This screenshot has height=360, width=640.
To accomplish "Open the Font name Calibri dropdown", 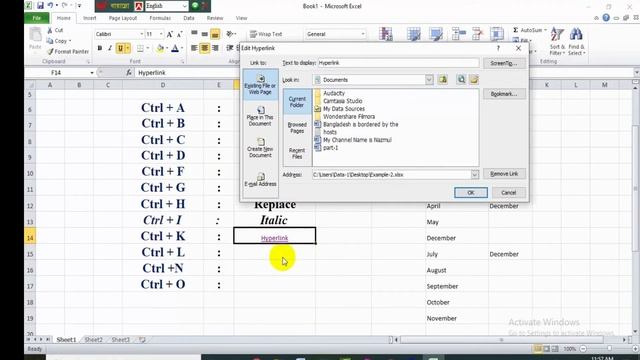I will click(x=142, y=34).
